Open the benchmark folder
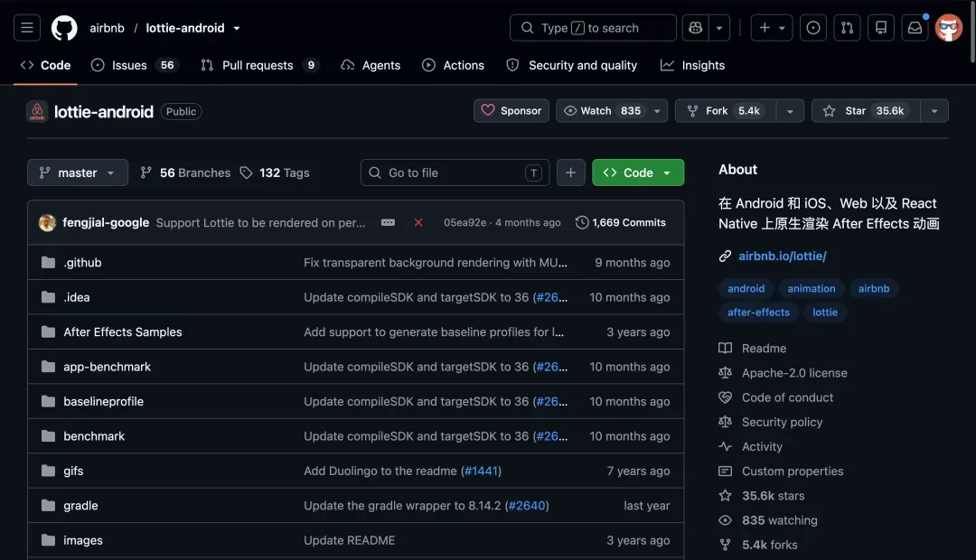This screenshot has height=560, width=976. tap(94, 436)
